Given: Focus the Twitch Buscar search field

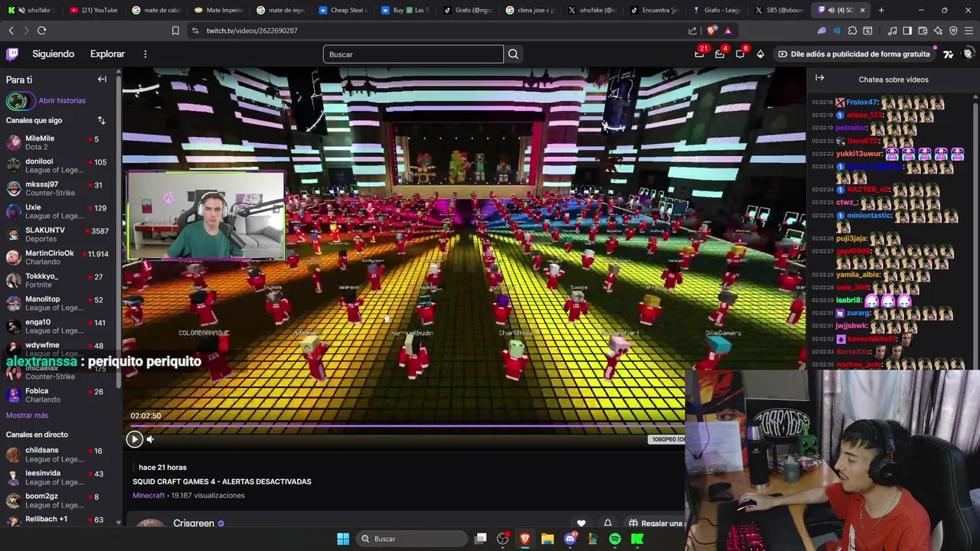Looking at the screenshot, I should coord(413,54).
